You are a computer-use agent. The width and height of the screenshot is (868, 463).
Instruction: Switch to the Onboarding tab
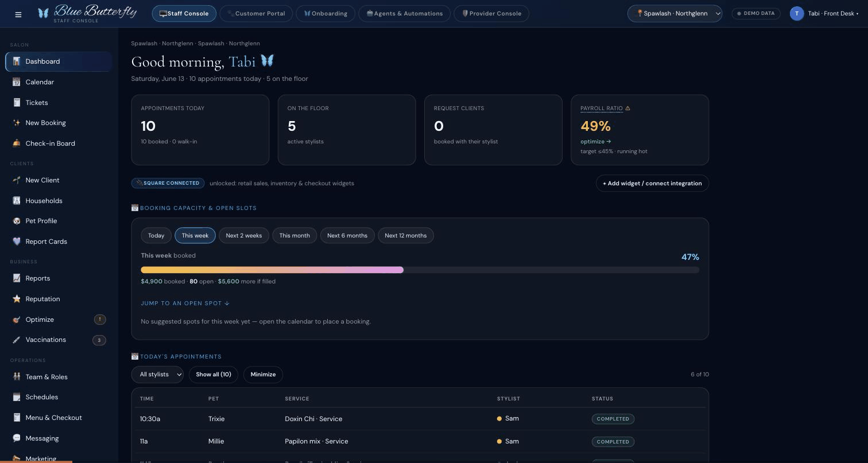(x=325, y=13)
